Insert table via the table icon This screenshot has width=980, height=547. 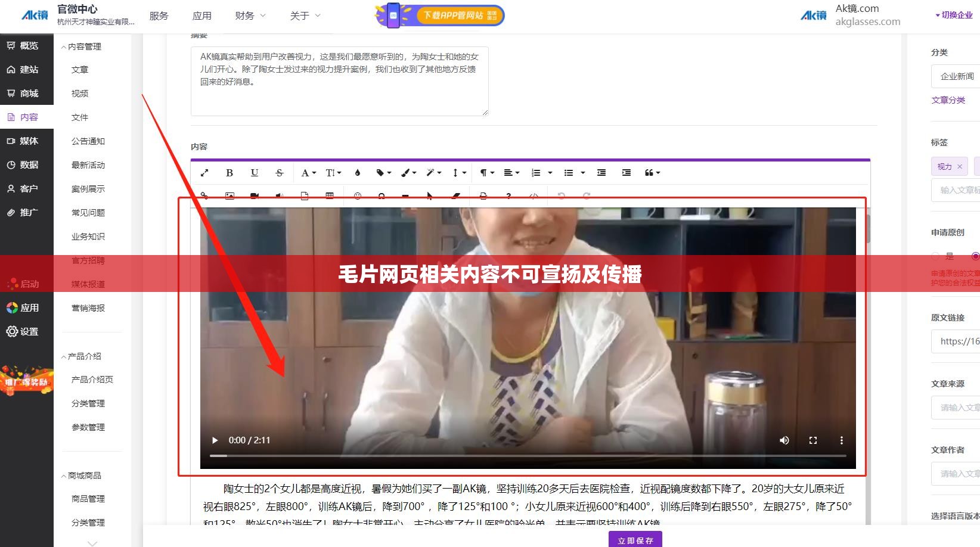coord(330,195)
